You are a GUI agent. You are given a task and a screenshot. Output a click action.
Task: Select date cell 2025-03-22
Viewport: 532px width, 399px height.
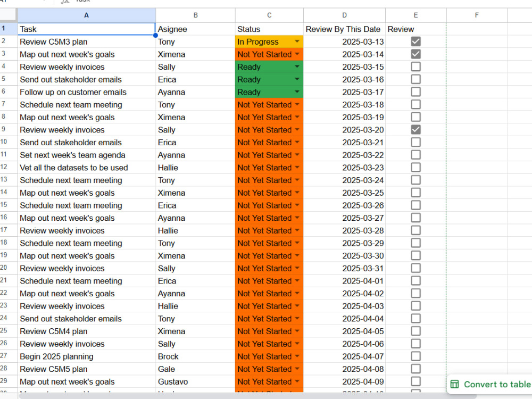click(344, 155)
